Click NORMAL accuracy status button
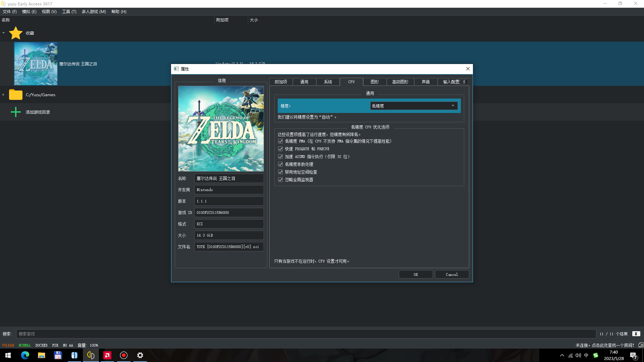 tap(25, 345)
